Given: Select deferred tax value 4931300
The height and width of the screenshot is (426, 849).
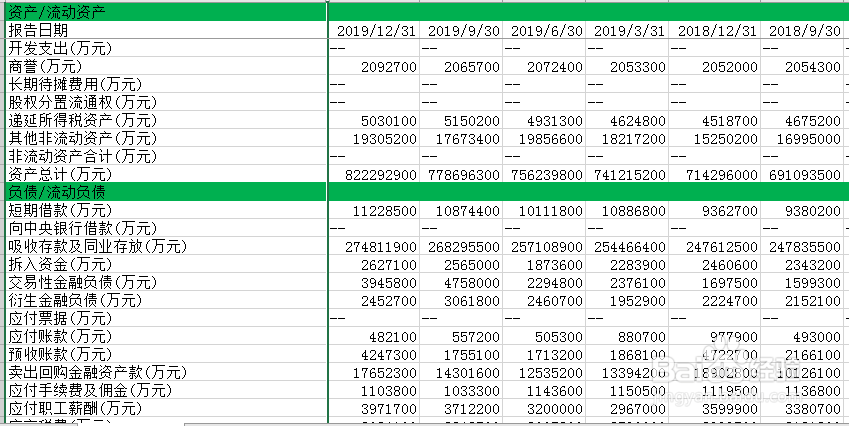Looking at the screenshot, I should click(x=544, y=120).
